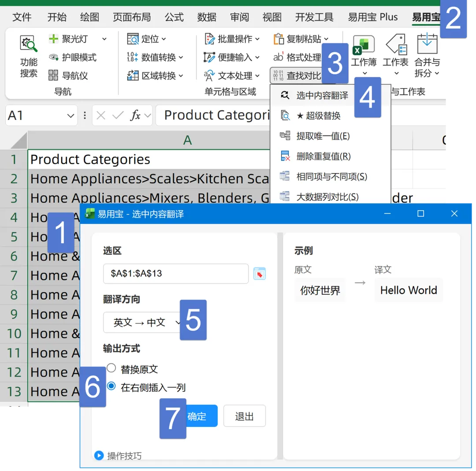The width and height of the screenshot is (476, 471).
Task: Expand the 翻译方向 英文→中文 dropdown
Action: 143,322
